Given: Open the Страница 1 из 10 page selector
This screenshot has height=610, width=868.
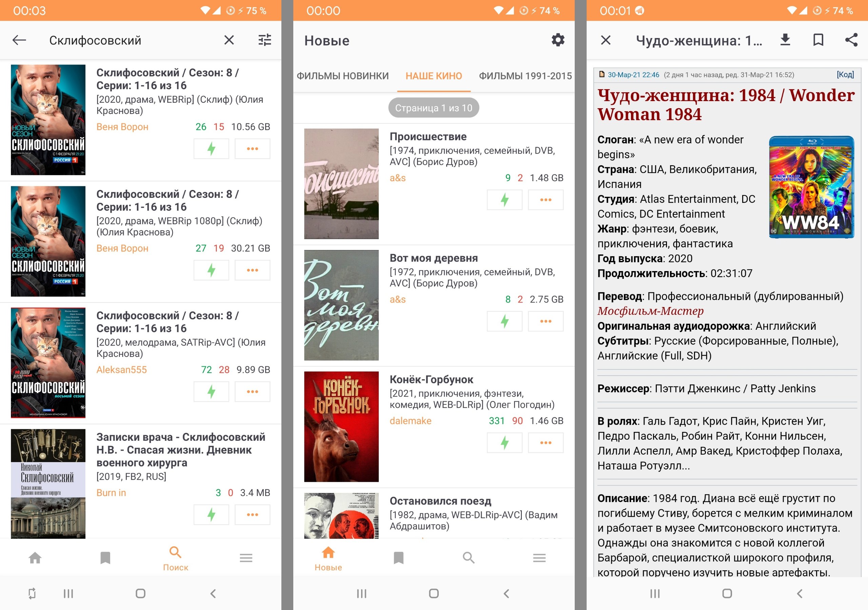Looking at the screenshot, I should click(434, 108).
